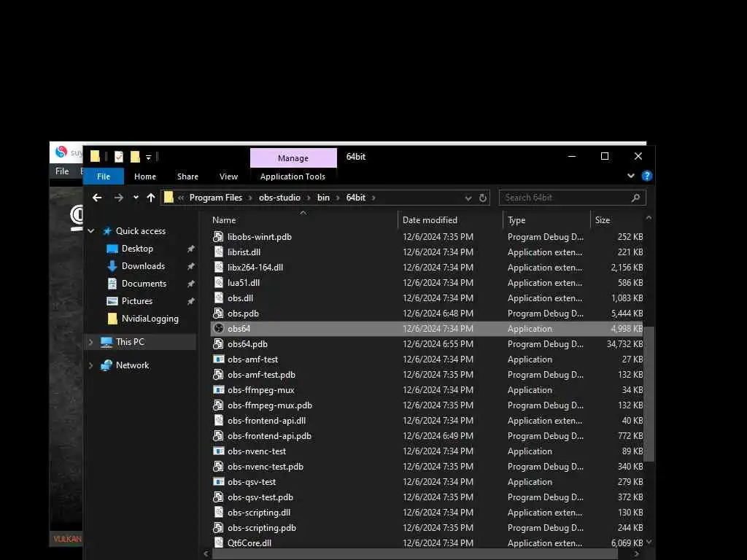This screenshot has height=560, width=747.
Task: Open Desktop in Quick access
Action: (x=137, y=249)
